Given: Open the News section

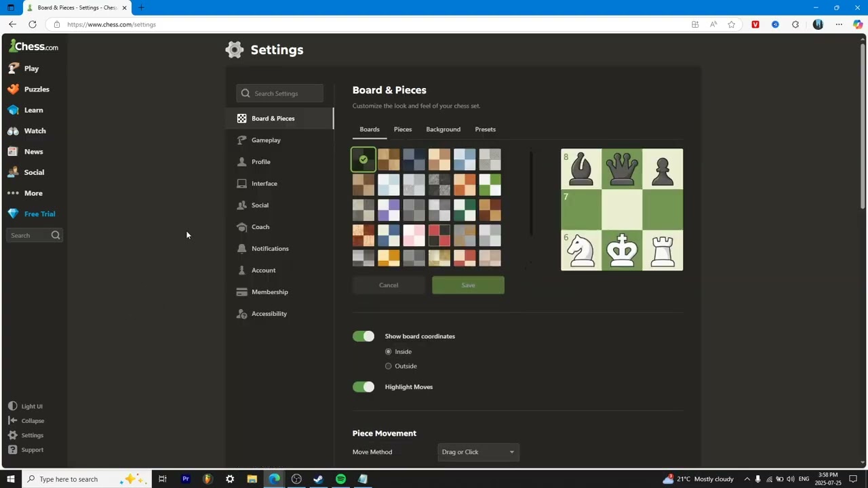Looking at the screenshot, I should pyautogui.click(x=26, y=152).
